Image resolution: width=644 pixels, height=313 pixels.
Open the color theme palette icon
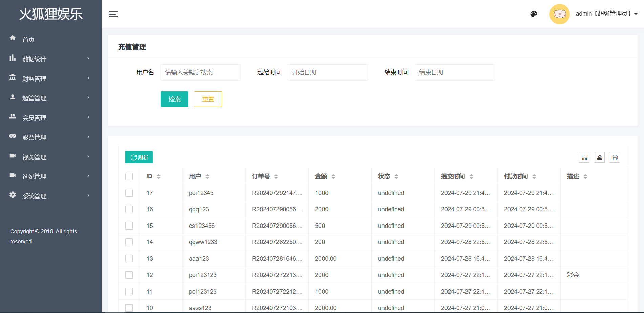pyautogui.click(x=534, y=14)
